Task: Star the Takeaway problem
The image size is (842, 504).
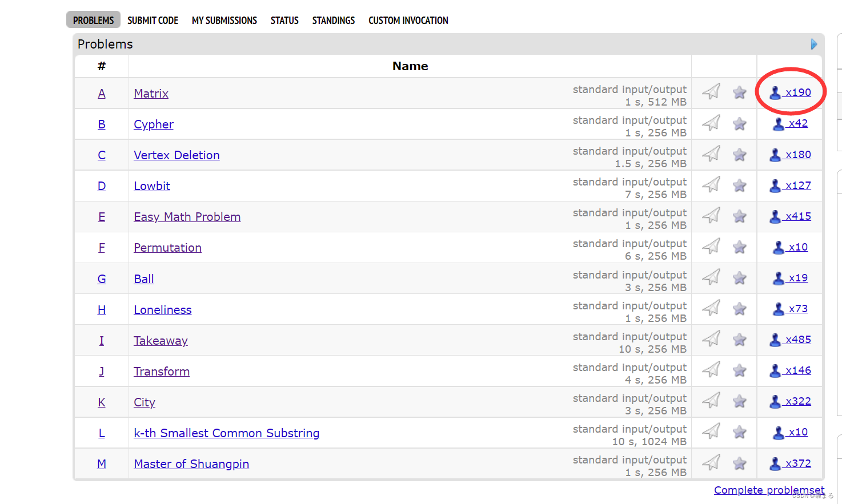Action: click(740, 340)
